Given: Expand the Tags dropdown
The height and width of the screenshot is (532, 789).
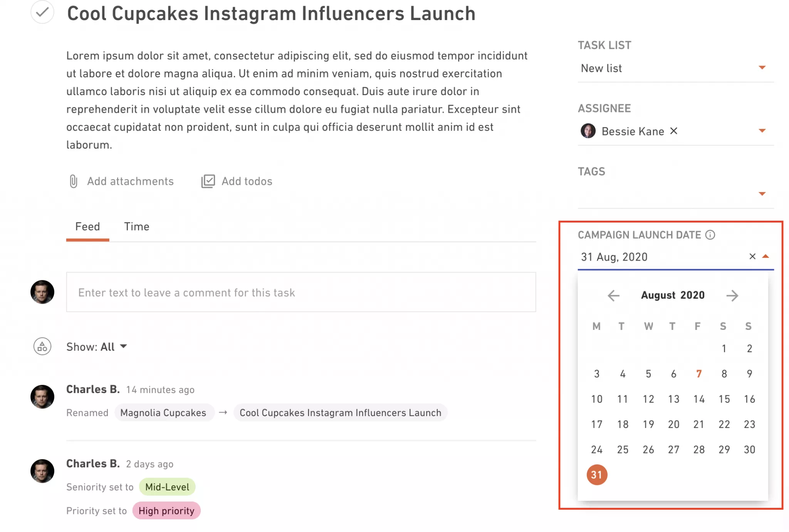Looking at the screenshot, I should (x=762, y=194).
